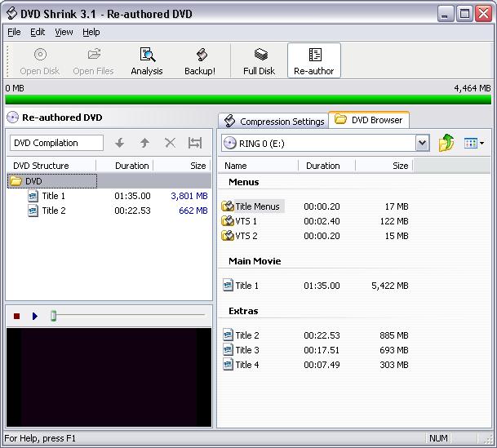Click Size header in structure panel
Image resolution: width=497 pixels, height=448 pixels.
182,166
